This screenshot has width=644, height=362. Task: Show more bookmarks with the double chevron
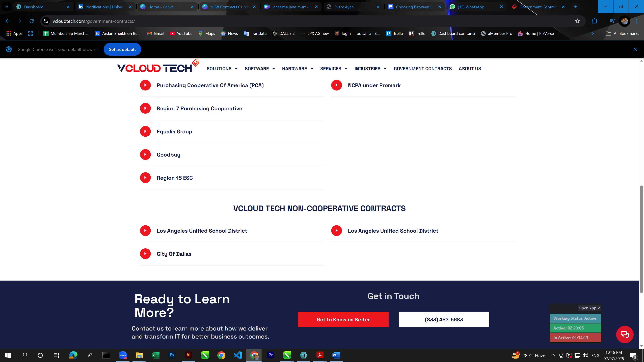click(592, 34)
